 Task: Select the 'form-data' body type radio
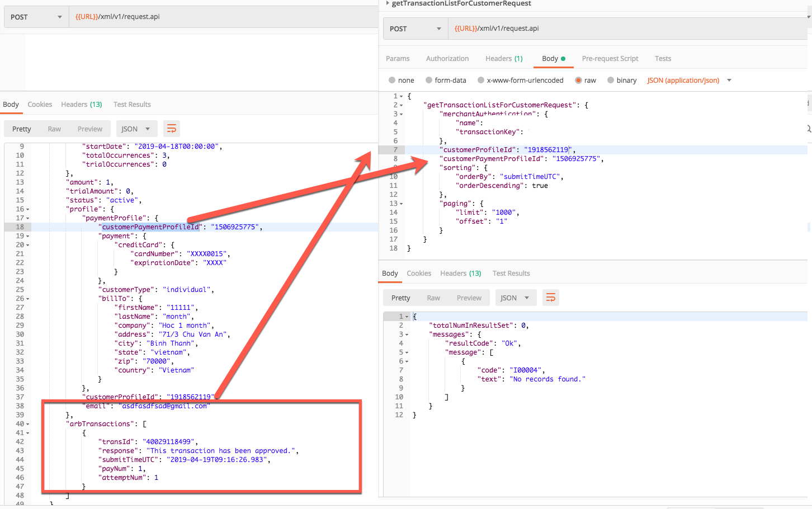[x=429, y=81]
